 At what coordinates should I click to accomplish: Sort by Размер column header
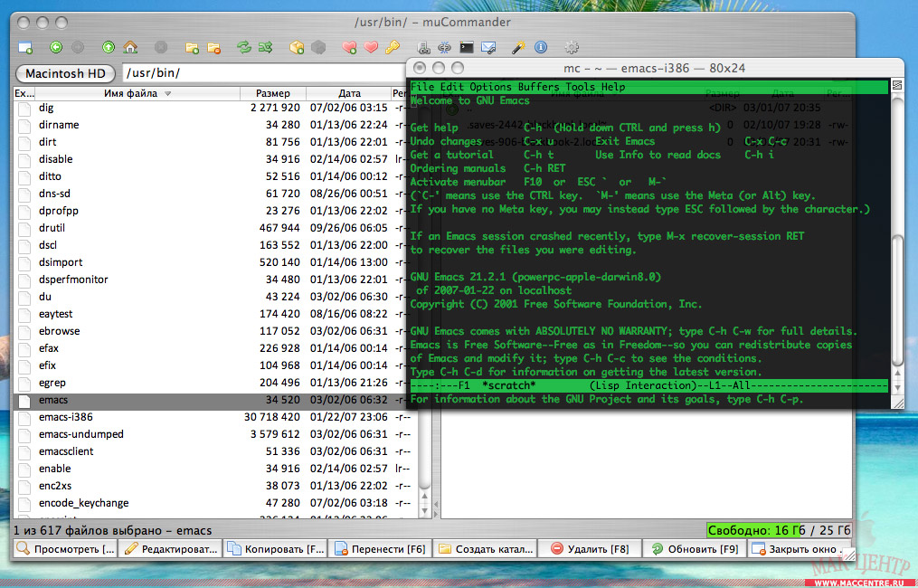tap(273, 93)
